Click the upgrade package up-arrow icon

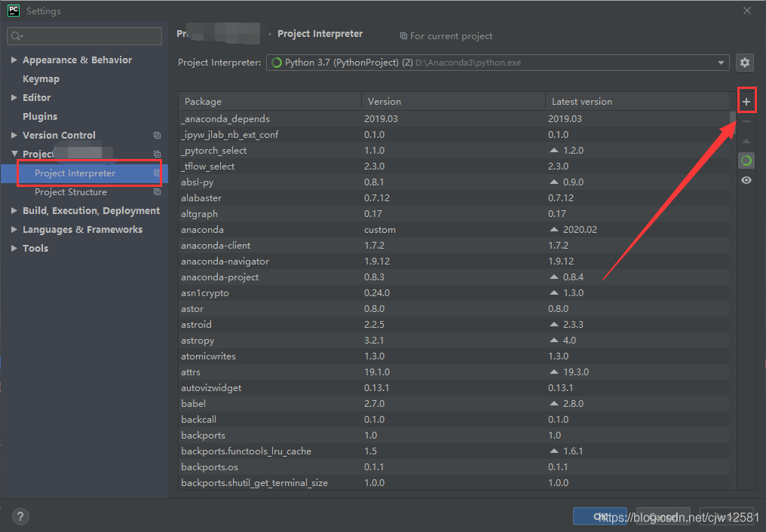746,141
